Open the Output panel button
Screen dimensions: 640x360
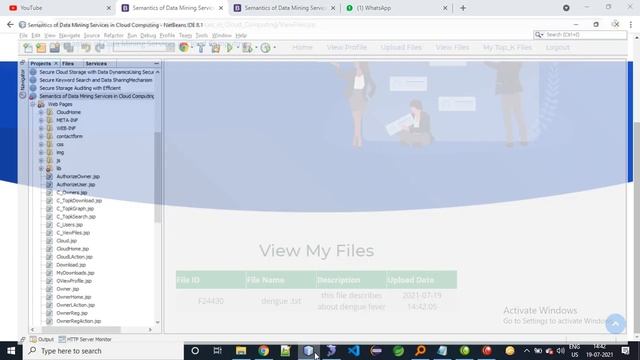tap(42, 339)
